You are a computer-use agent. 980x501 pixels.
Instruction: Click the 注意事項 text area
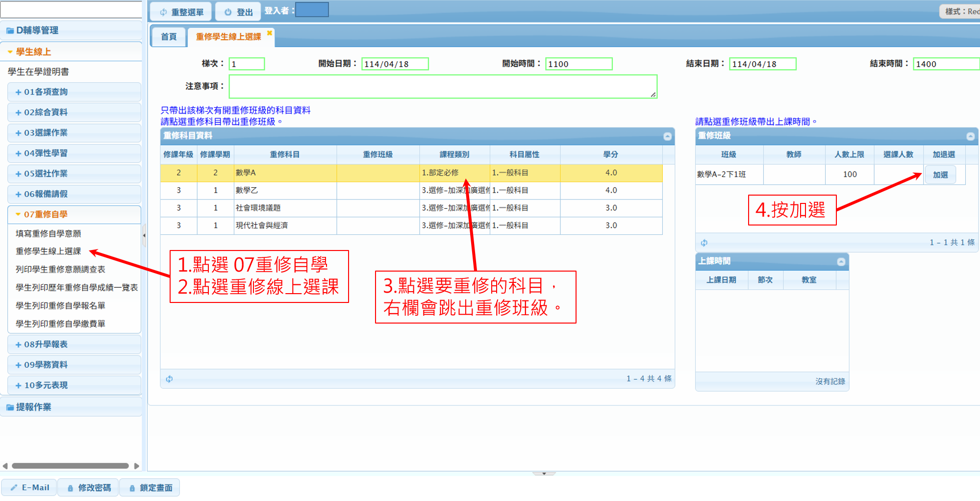pyautogui.click(x=443, y=87)
